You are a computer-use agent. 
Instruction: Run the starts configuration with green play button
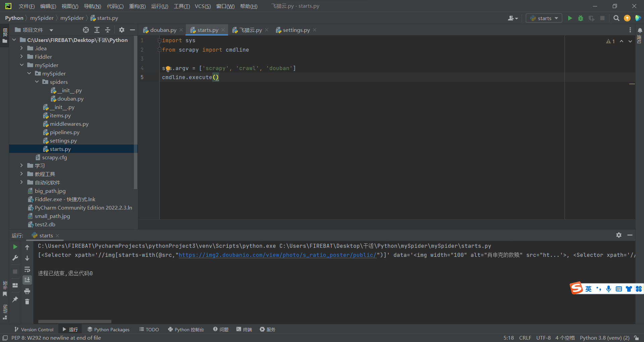[570, 18]
